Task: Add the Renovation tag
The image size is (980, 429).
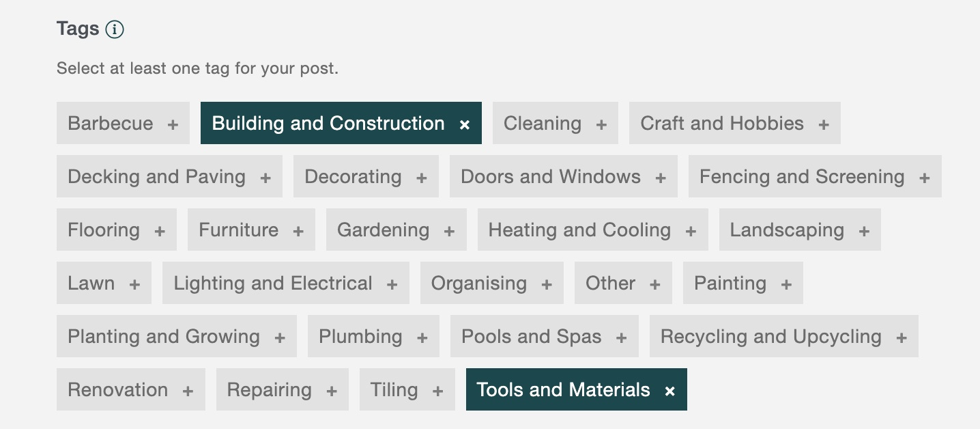Action: 130,390
